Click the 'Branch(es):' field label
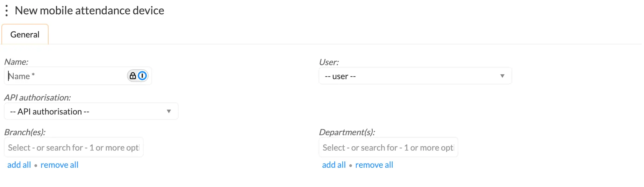 [x=25, y=132]
